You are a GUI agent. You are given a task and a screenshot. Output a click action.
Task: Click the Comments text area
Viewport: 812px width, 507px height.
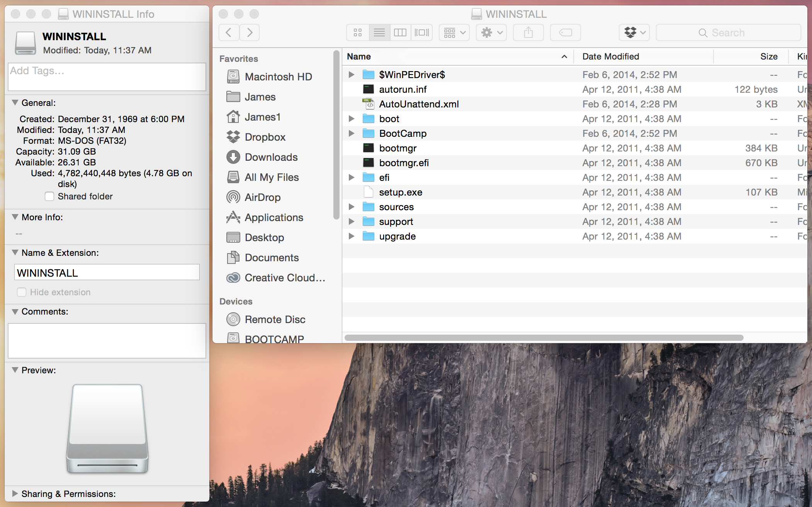[107, 341]
